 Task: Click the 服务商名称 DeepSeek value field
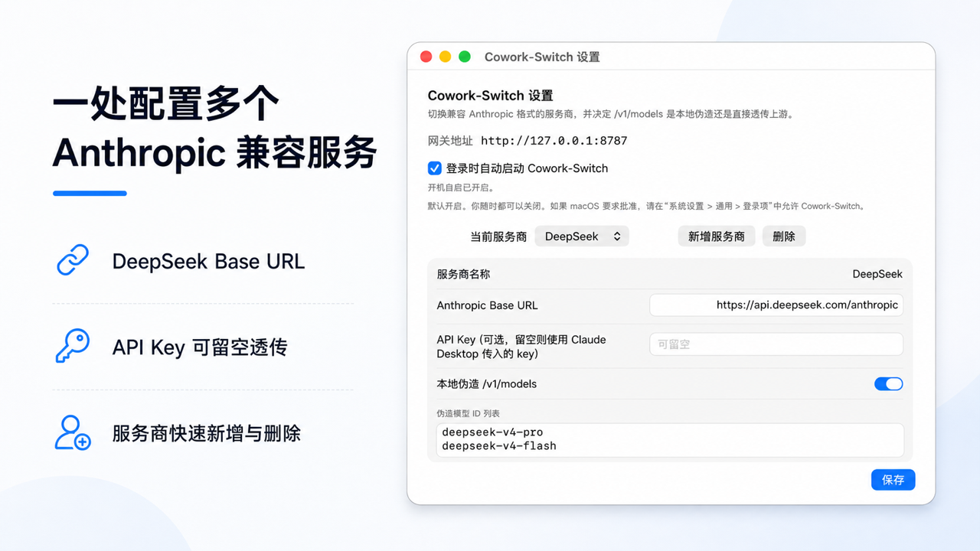pos(877,274)
